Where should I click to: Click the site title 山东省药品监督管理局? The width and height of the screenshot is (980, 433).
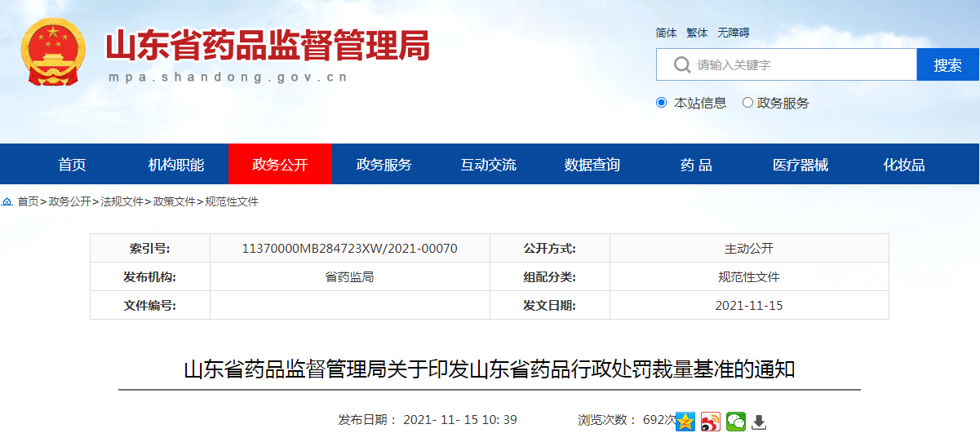pos(268,46)
